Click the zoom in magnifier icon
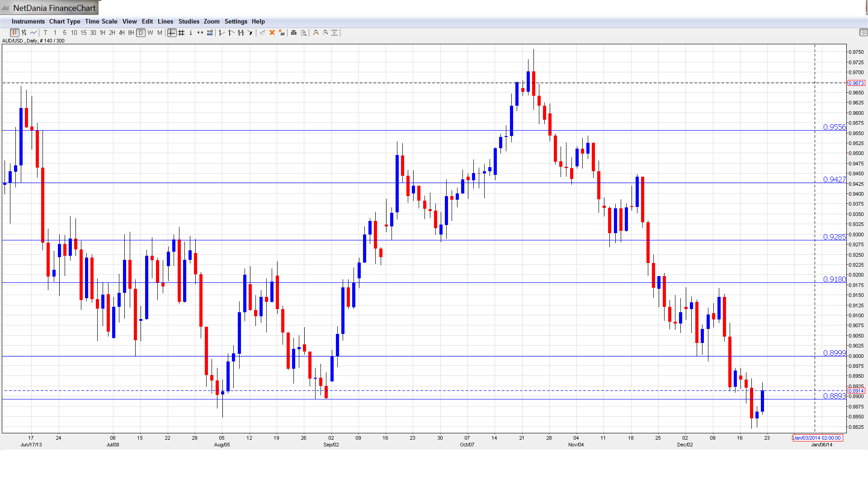 [x=316, y=33]
